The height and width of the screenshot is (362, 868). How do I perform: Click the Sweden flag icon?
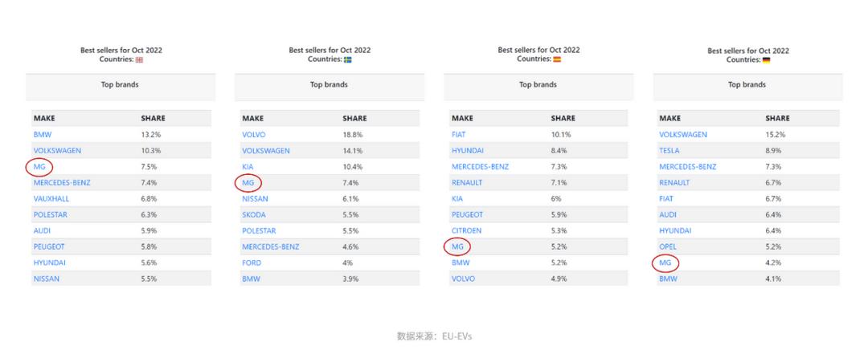pos(348,59)
